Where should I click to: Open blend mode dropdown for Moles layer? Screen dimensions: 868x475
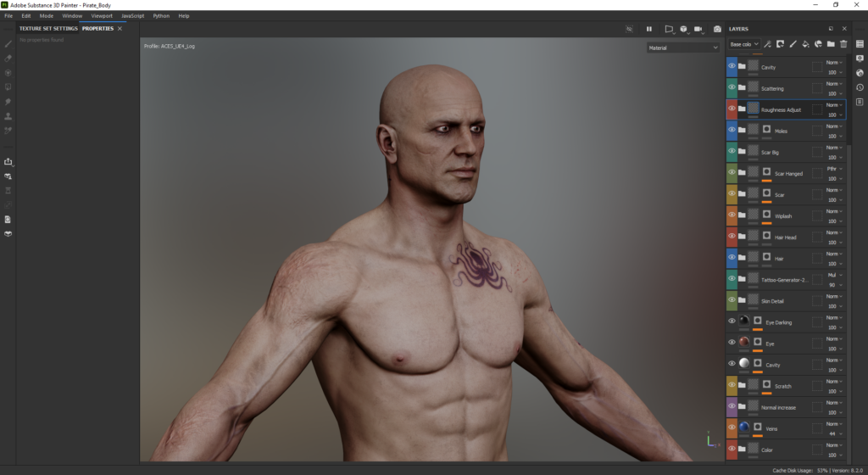(x=834, y=126)
